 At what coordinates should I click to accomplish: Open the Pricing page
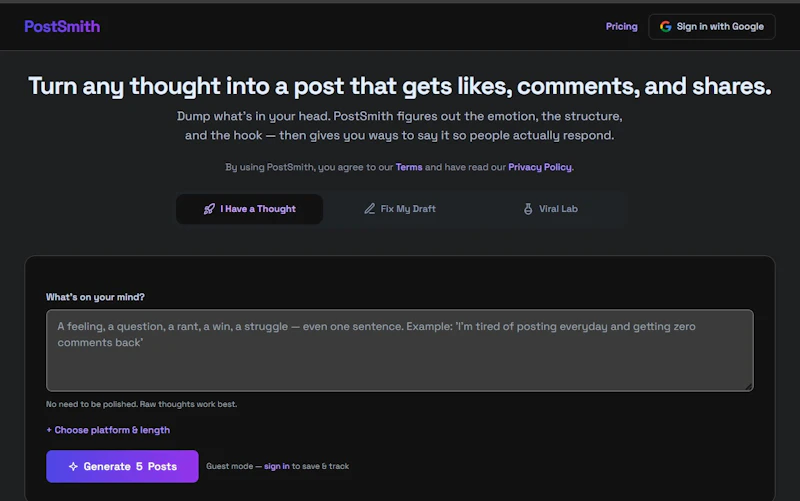tap(621, 27)
